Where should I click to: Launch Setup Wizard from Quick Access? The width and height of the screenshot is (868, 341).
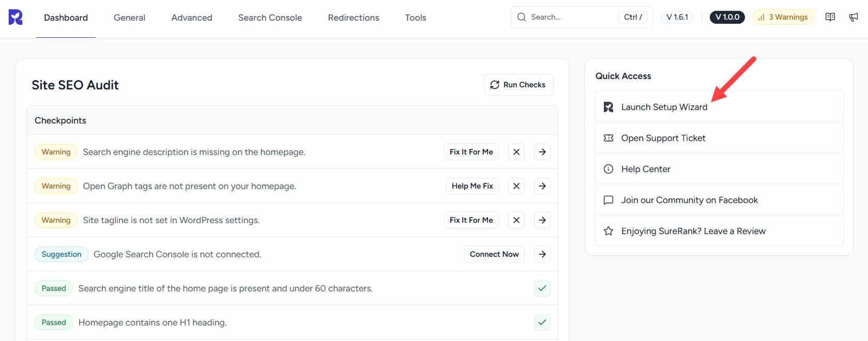[x=664, y=107]
